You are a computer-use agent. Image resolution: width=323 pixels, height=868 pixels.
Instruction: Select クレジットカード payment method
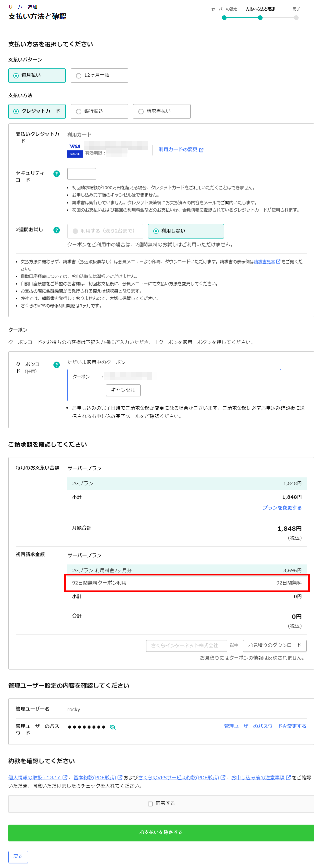(37, 111)
